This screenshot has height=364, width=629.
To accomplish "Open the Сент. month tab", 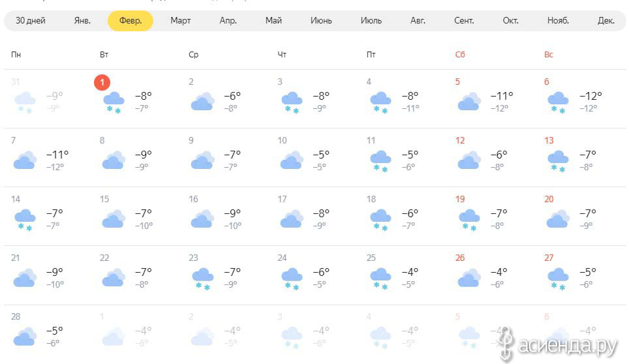I will coord(464,20).
